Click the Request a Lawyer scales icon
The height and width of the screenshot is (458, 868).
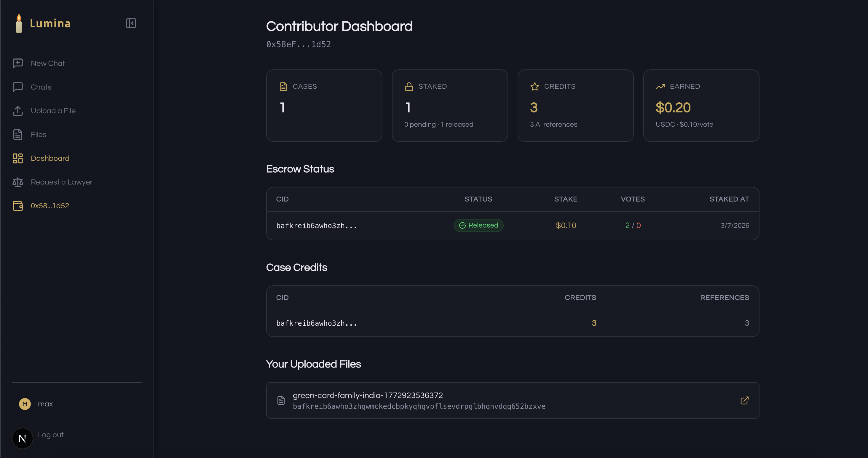point(17,182)
